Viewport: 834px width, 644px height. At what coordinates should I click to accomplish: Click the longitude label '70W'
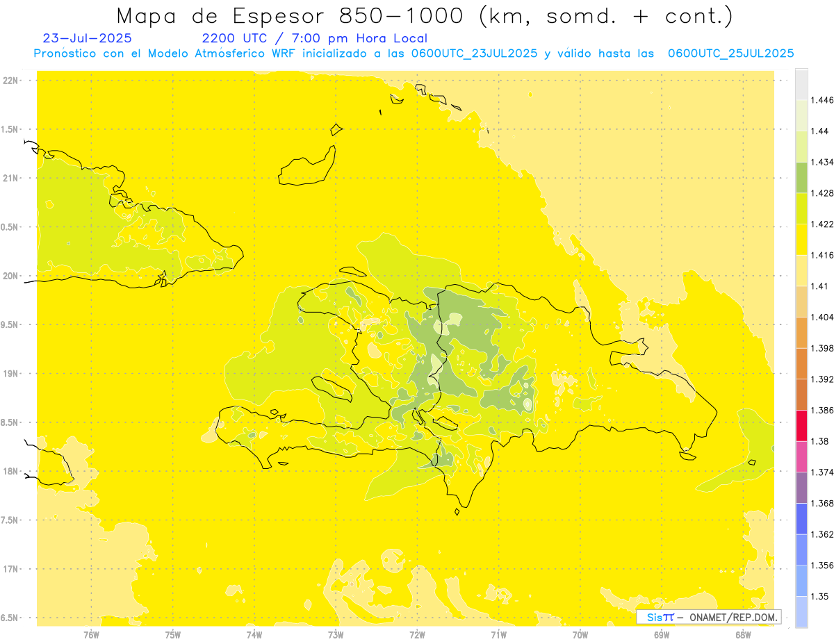tap(580, 634)
